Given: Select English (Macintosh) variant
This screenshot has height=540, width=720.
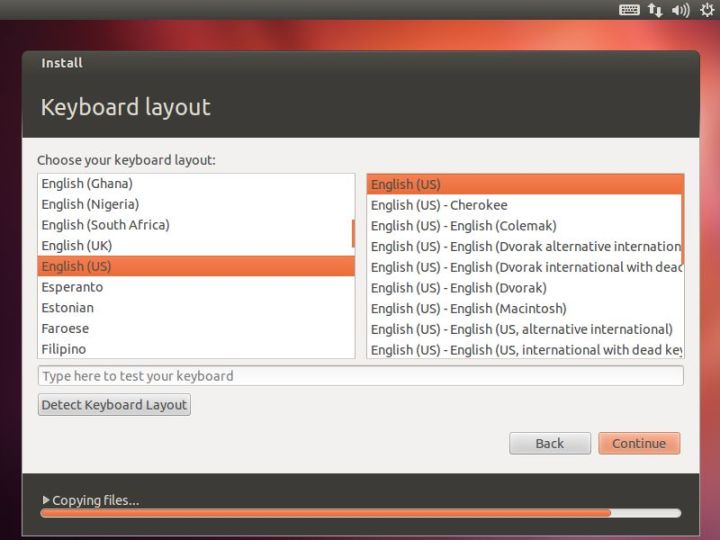Looking at the screenshot, I should click(x=525, y=309).
